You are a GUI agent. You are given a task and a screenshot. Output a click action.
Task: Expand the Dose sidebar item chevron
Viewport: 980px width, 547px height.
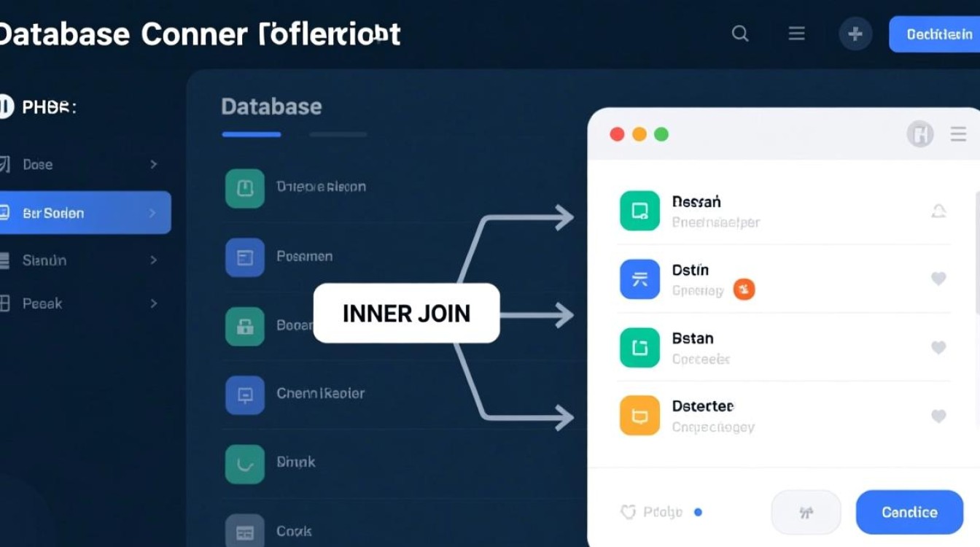[153, 165]
